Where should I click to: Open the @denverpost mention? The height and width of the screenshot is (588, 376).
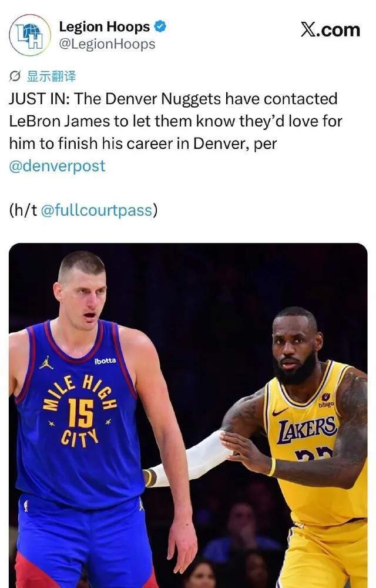(58, 166)
